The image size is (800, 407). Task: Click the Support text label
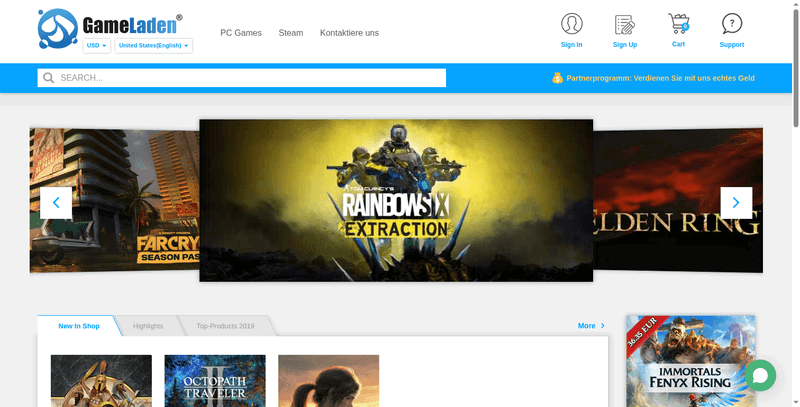click(x=732, y=44)
